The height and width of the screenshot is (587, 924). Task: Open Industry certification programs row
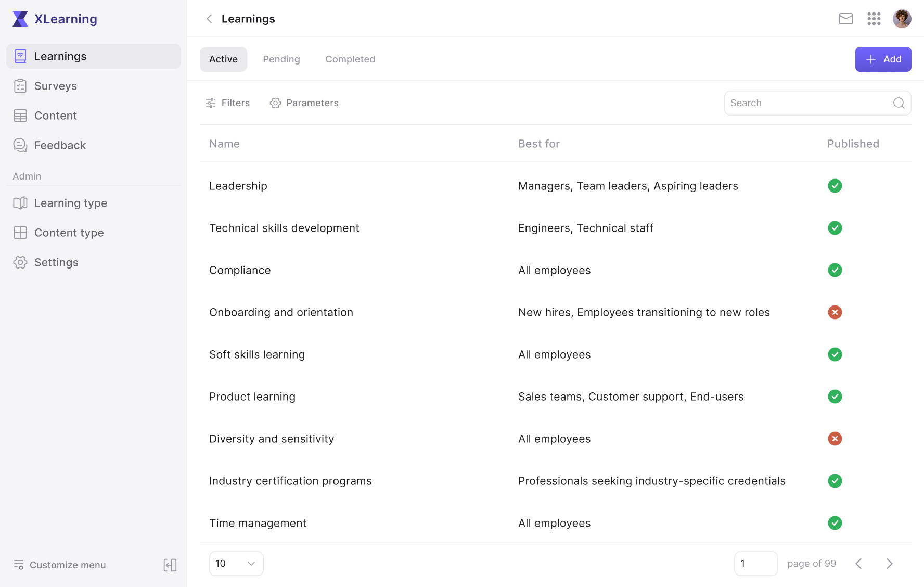coord(556,481)
